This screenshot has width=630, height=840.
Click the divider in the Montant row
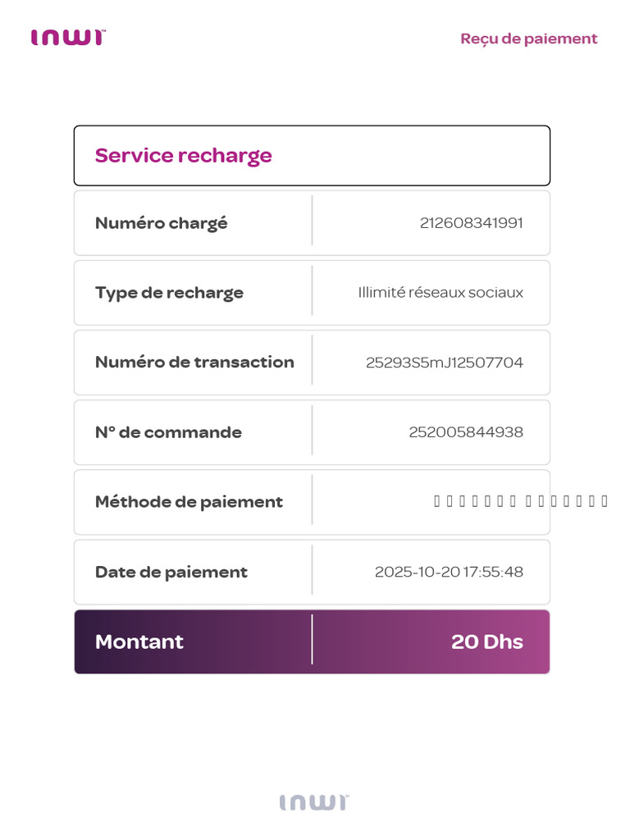click(312, 640)
